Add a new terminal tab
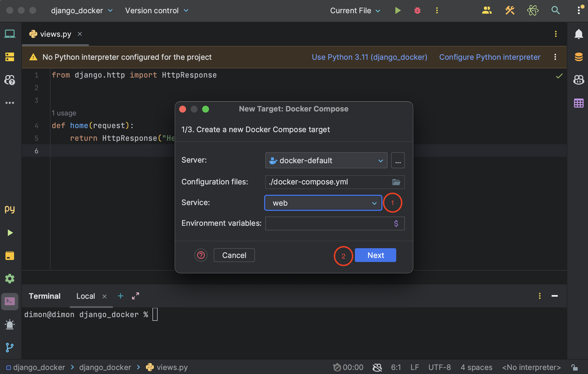The image size is (588, 374). pyautogui.click(x=121, y=296)
